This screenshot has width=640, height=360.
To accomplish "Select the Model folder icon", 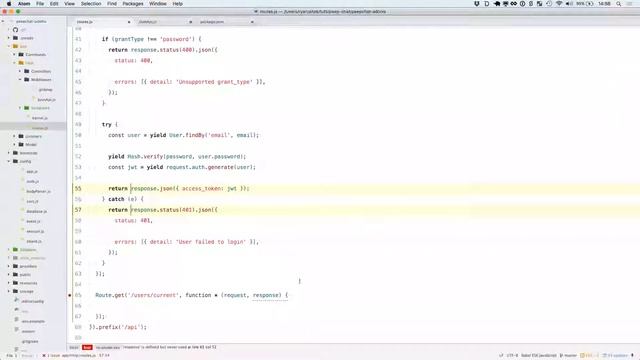I will pos(21,144).
